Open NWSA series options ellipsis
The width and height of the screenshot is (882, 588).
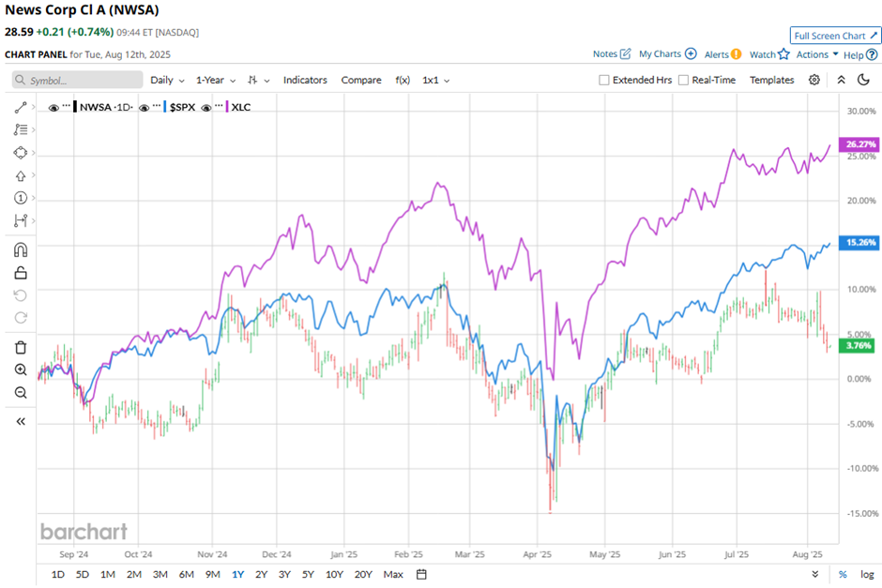[67, 106]
